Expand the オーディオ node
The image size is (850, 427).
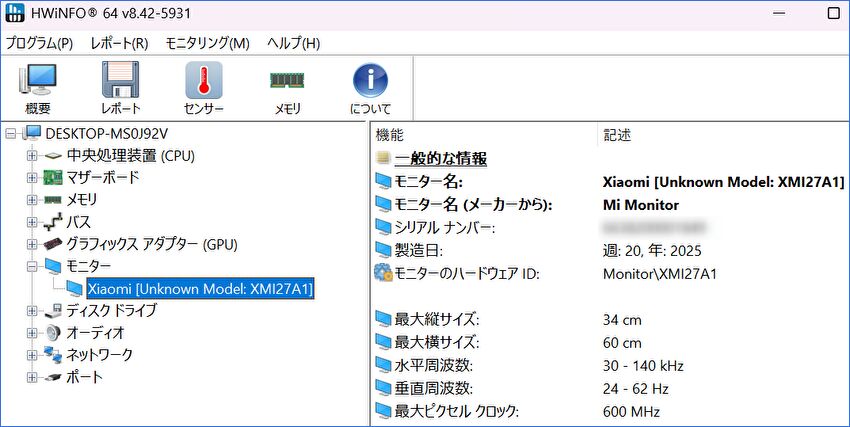click(x=32, y=333)
